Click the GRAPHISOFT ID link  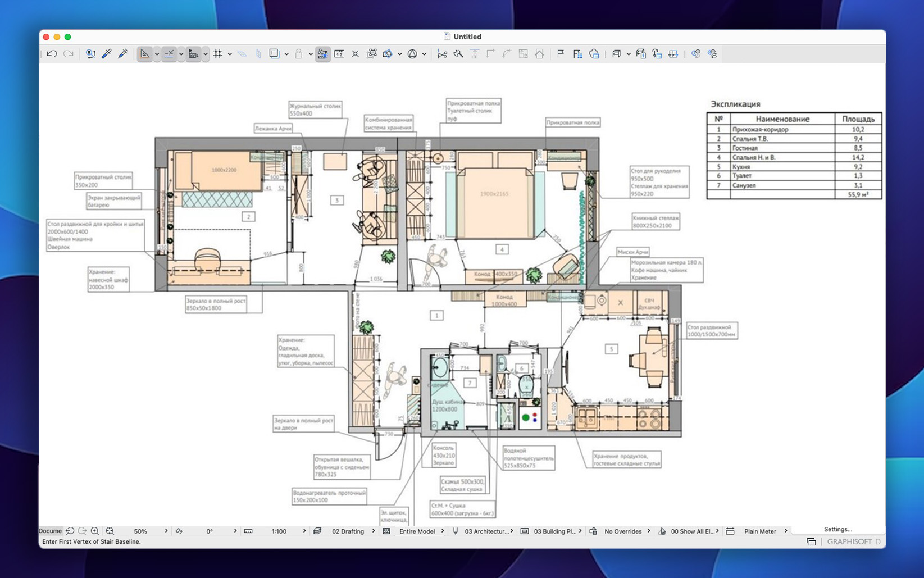(853, 541)
